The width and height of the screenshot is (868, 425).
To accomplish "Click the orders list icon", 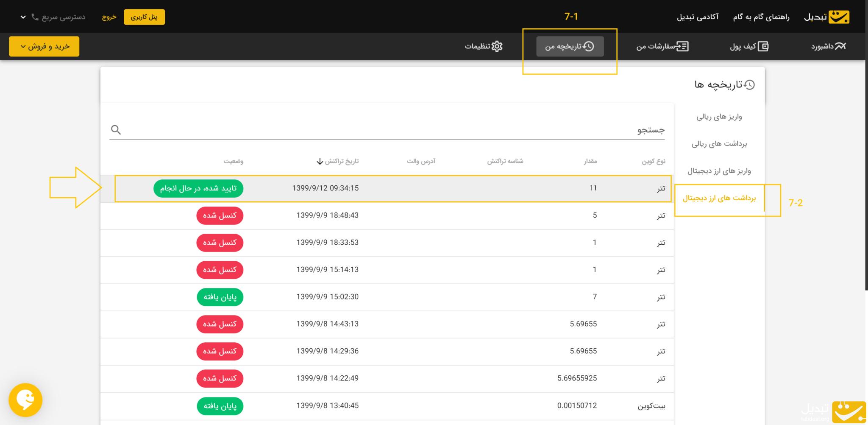I will [682, 46].
